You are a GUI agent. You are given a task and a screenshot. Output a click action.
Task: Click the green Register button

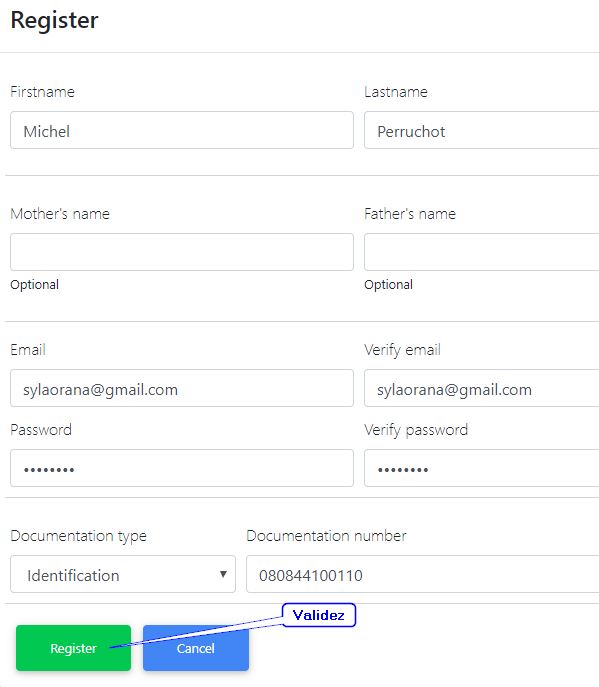73,648
